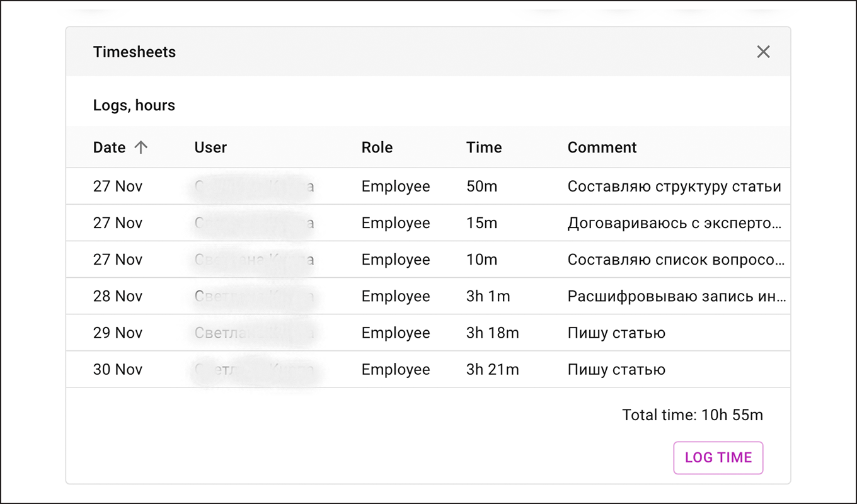Select the Comment column header
The image size is (857, 504).
(x=602, y=147)
